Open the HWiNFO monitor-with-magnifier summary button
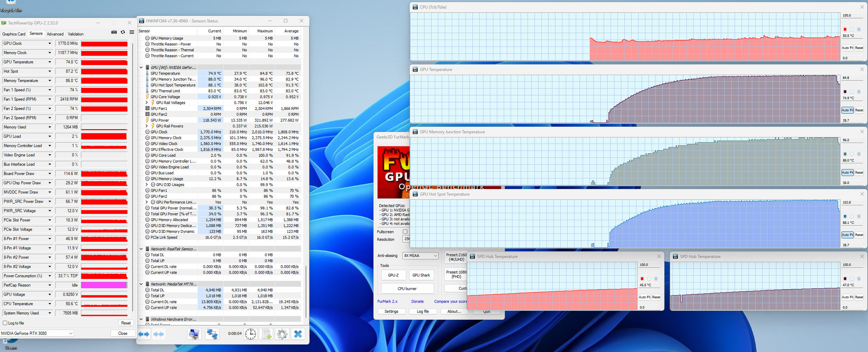Viewport: 868px width, 352px height. pos(194,334)
